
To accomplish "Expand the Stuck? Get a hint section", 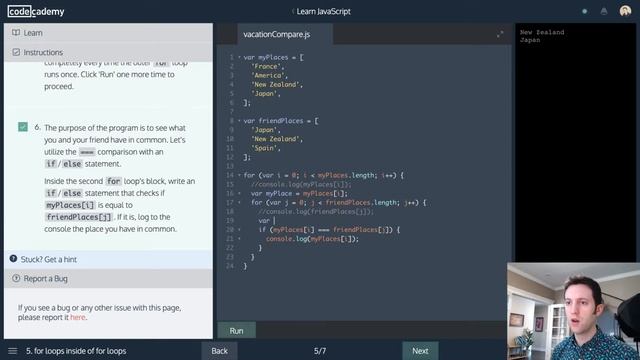I will coord(108,259).
